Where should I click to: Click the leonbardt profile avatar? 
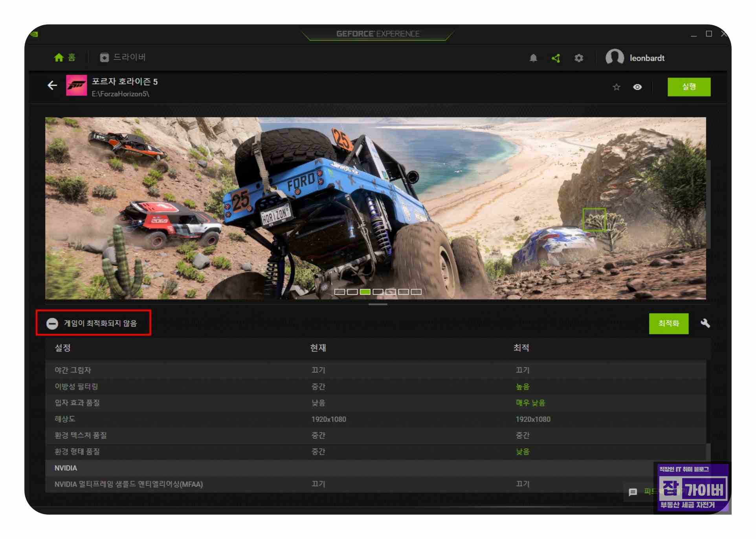[615, 57]
